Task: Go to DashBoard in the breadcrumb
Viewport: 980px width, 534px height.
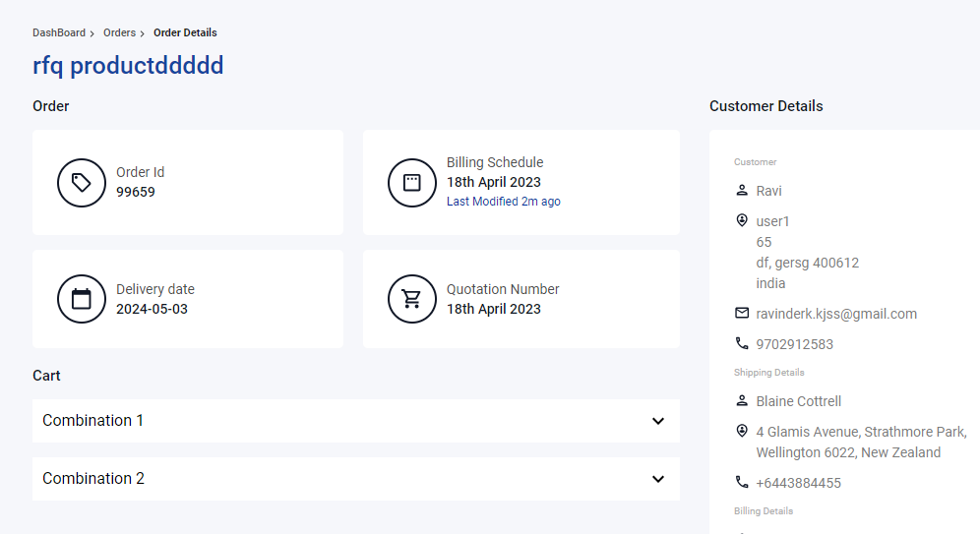Action: tap(59, 32)
